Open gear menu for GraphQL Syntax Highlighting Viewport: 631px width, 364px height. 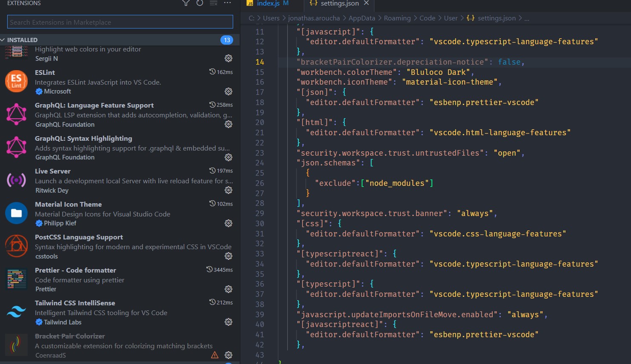click(x=228, y=157)
